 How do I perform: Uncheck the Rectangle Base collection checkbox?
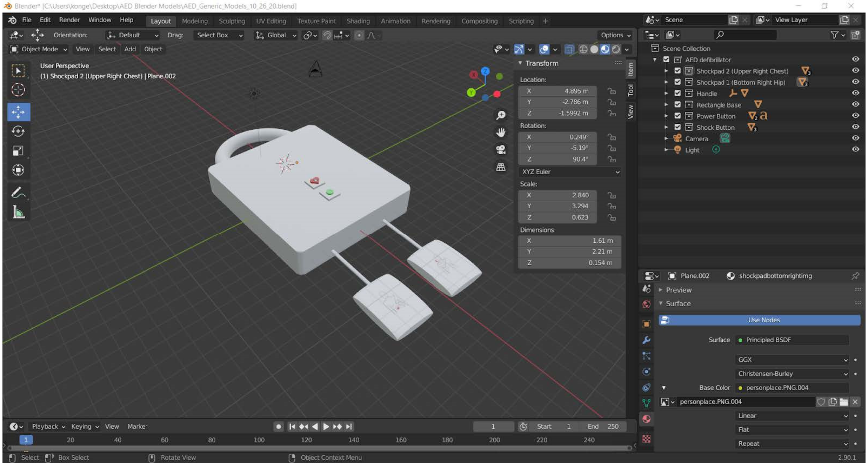(x=678, y=104)
